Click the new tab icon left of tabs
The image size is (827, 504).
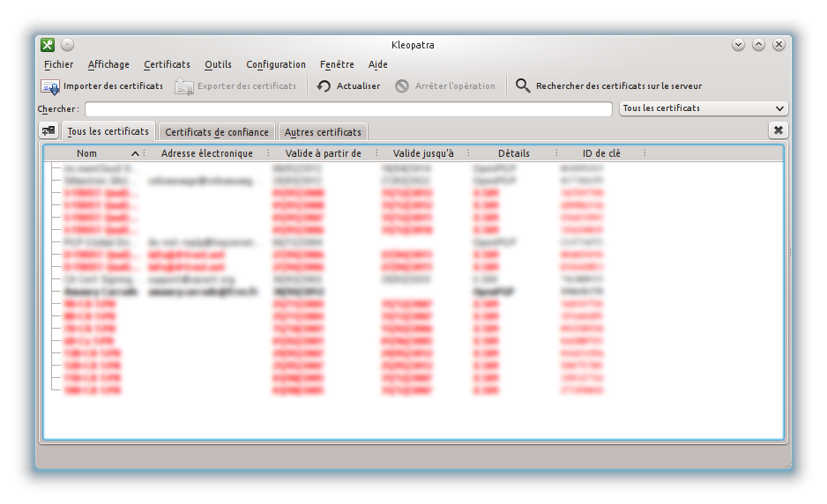(49, 130)
